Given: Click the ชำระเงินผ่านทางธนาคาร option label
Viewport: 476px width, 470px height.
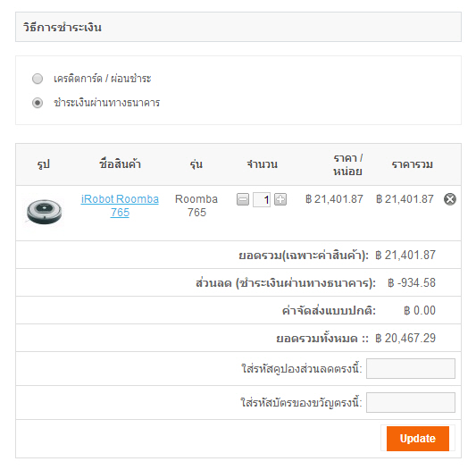Looking at the screenshot, I should [x=106, y=103].
